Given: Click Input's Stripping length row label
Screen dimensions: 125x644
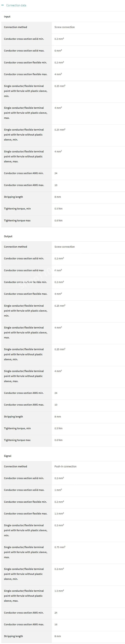Looking at the screenshot, I should tap(13, 197).
